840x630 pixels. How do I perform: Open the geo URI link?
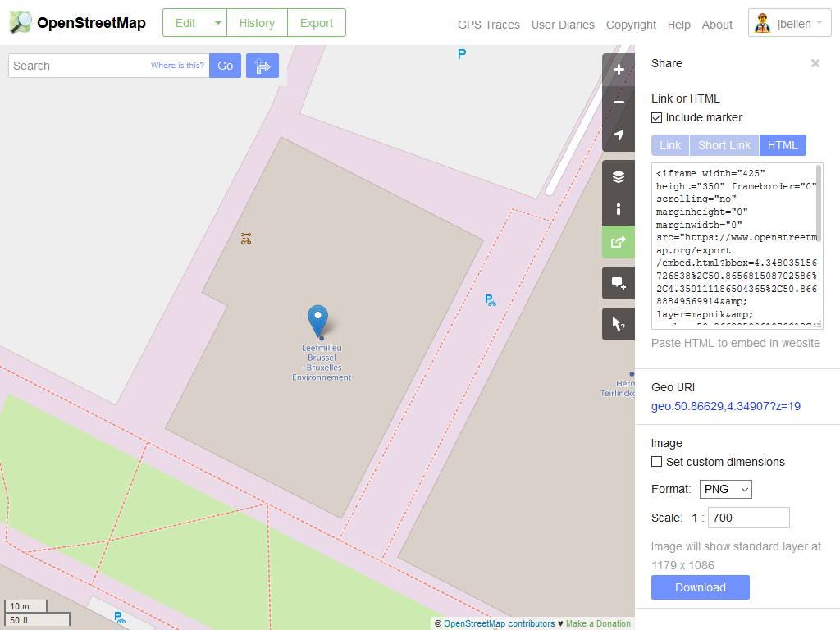pos(725,406)
